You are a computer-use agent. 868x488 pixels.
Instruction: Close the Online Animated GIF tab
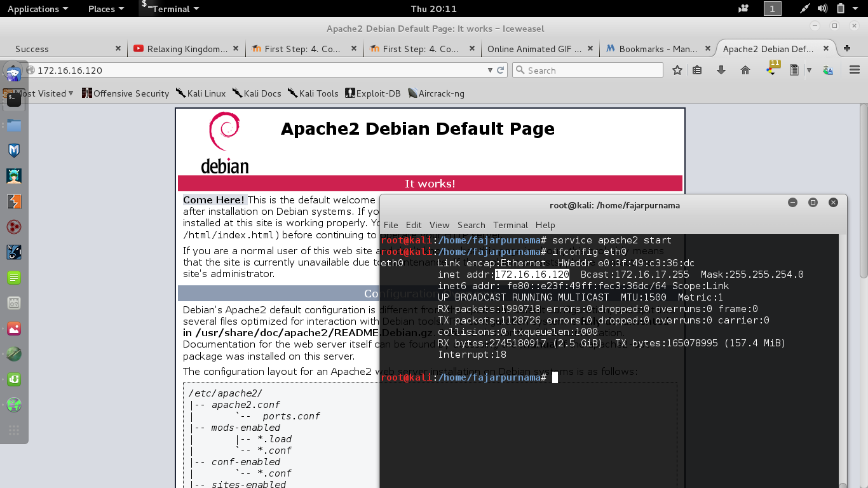[590, 48]
